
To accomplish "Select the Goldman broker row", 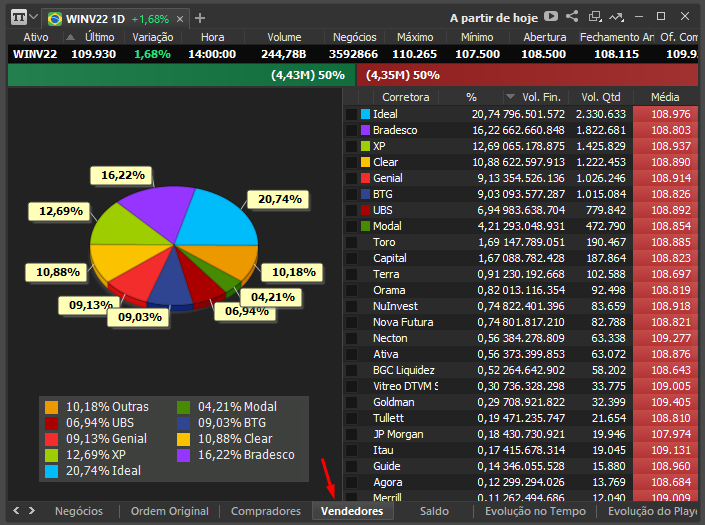I will pyautogui.click(x=521, y=402).
